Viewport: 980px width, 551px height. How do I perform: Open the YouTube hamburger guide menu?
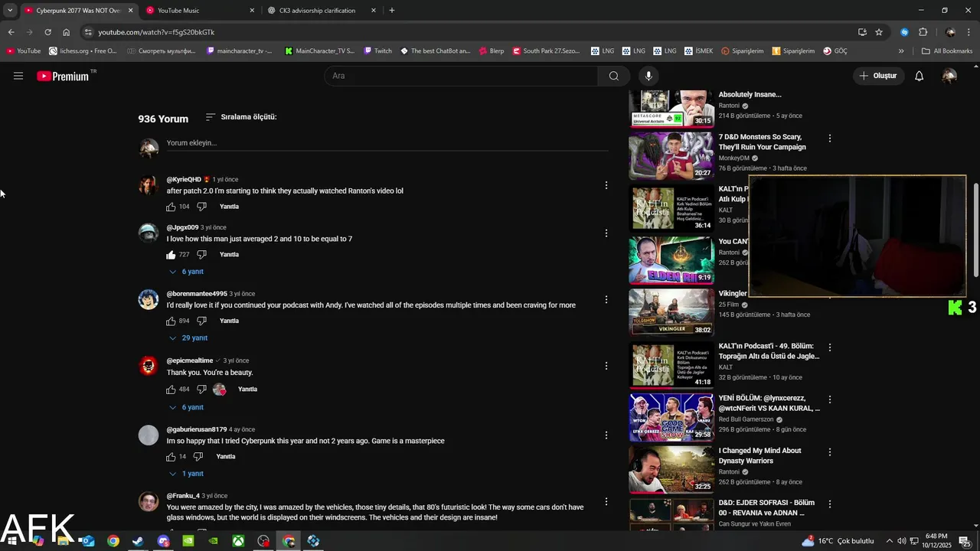[18, 76]
